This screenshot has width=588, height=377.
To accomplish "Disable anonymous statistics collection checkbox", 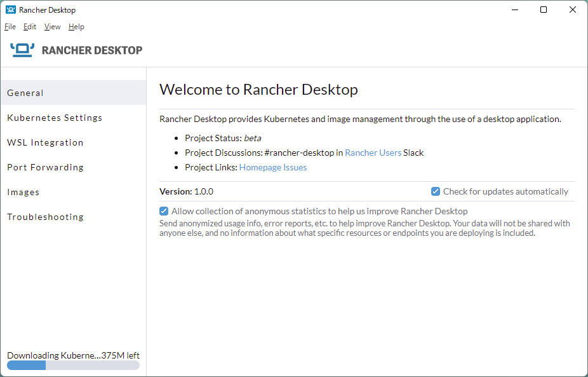I will [164, 211].
